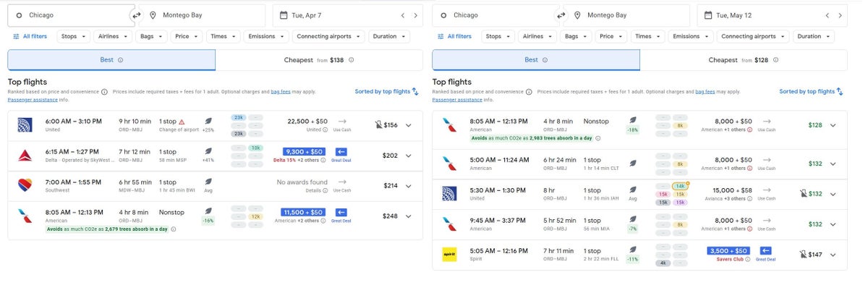Click next-day arrow beside Tue, May 12

[840, 15]
